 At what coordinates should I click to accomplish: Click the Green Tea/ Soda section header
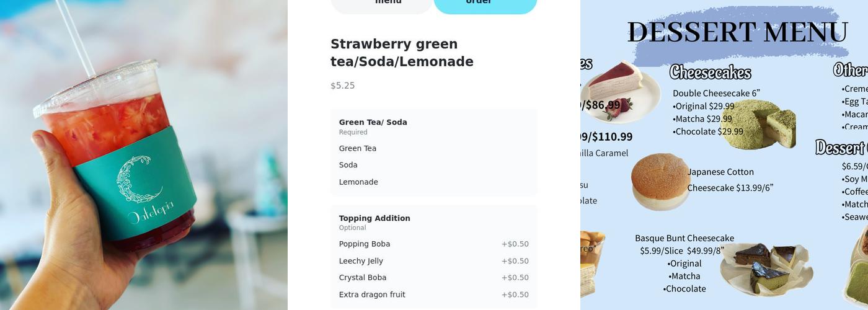[373, 122]
